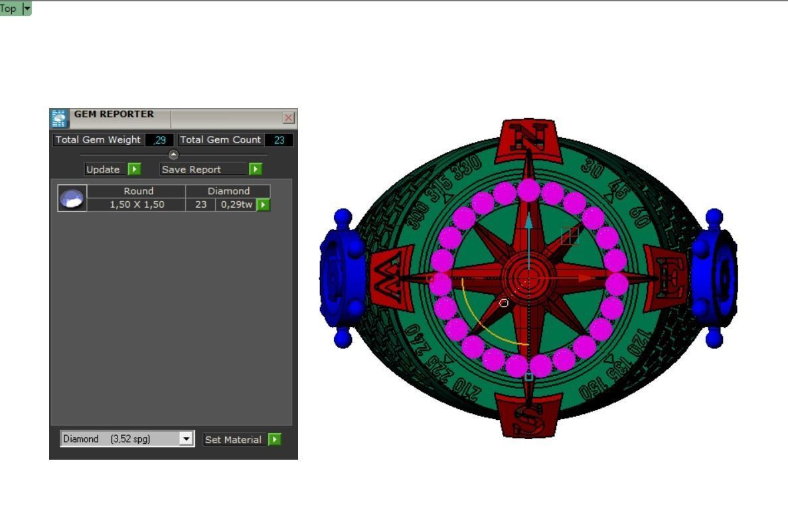Click green arrow next to Update

134,169
